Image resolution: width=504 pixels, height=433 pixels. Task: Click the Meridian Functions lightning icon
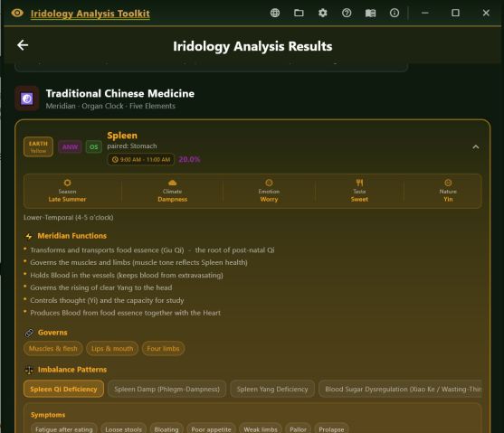(29, 237)
